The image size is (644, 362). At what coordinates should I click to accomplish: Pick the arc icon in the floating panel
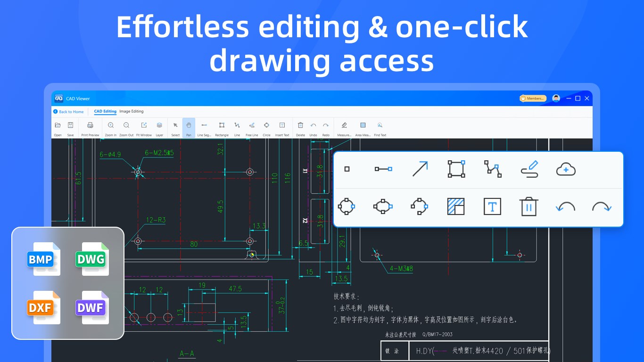click(419, 206)
